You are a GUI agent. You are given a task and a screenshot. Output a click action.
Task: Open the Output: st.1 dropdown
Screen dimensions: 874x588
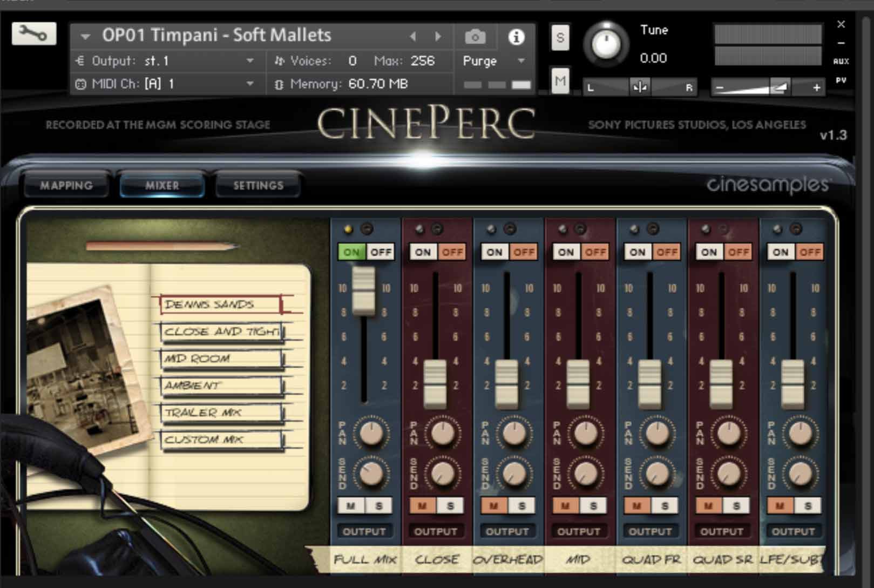coord(249,61)
